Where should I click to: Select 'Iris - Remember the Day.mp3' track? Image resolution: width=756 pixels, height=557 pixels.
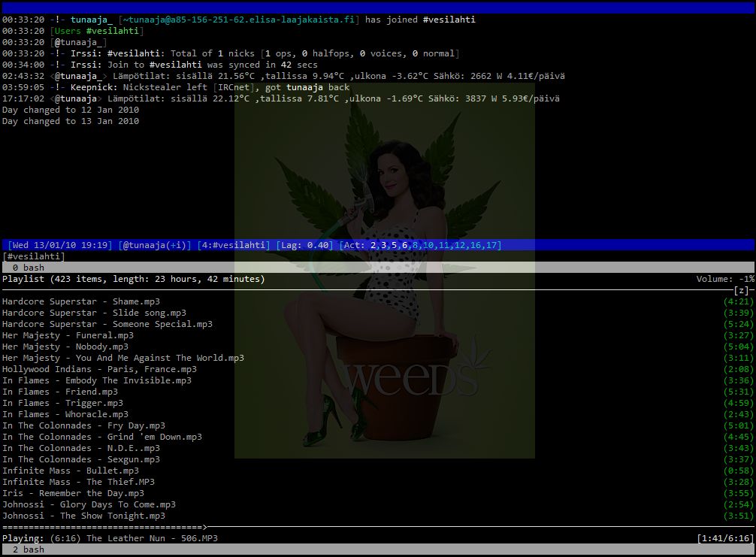[x=74, y=493]
